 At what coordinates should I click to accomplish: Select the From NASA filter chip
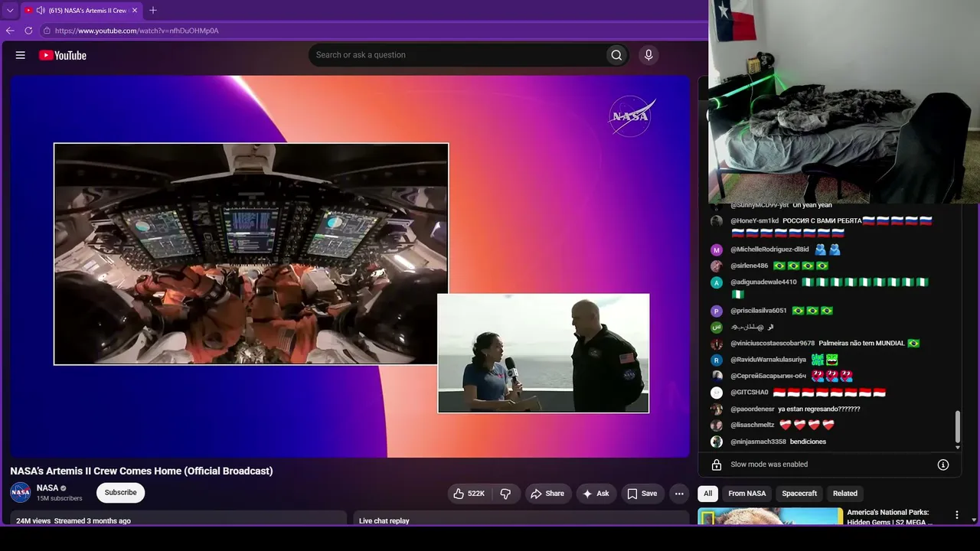pos(747,494)
